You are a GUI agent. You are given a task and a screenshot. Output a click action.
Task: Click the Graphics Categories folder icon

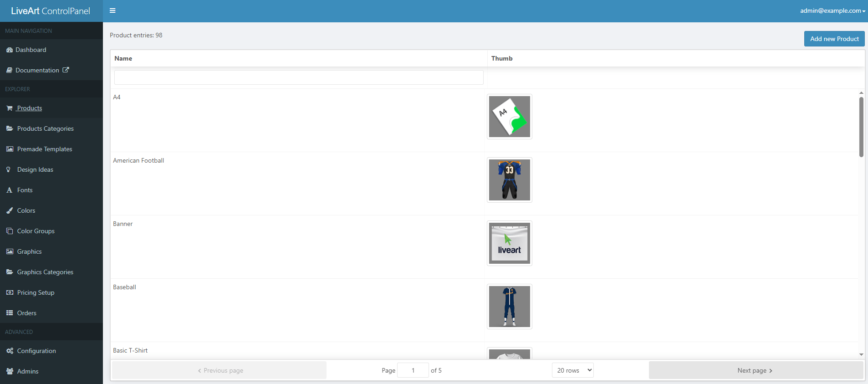click(10, 272)
